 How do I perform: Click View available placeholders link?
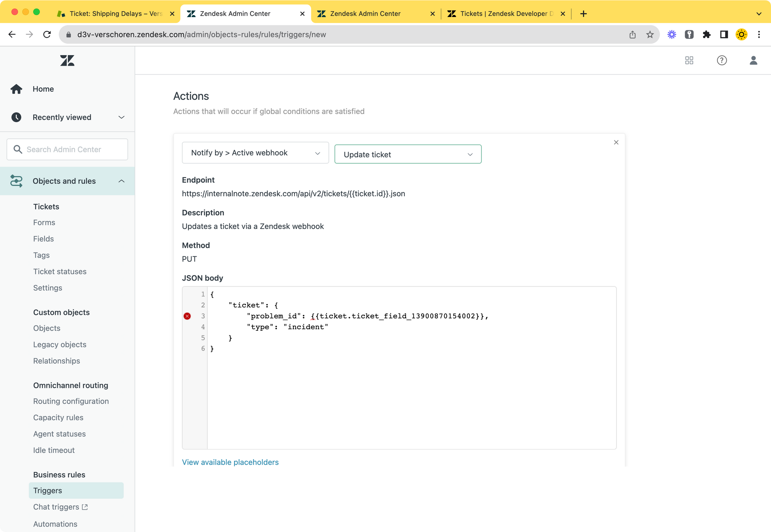tap(230, 462)
